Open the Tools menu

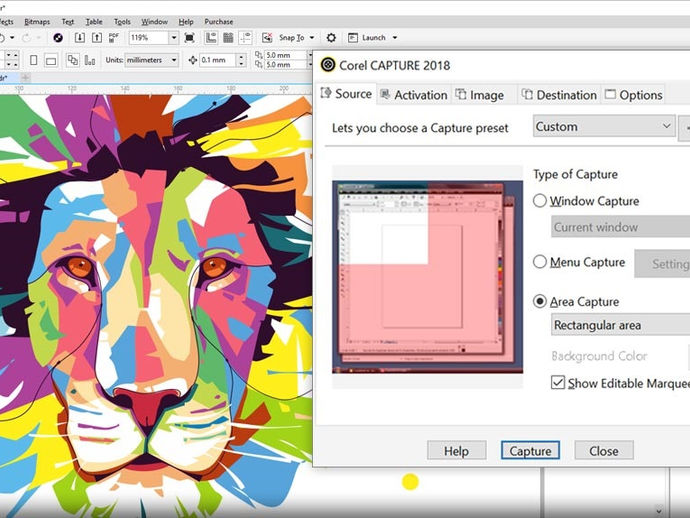[122, 22]
